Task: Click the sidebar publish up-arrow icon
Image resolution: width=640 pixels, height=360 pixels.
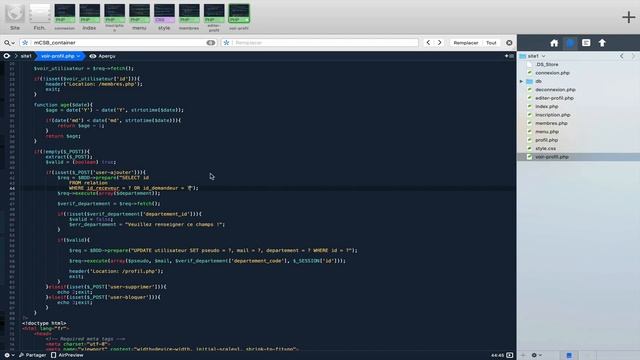Action: pyautogui.click(x=602, y=43)
